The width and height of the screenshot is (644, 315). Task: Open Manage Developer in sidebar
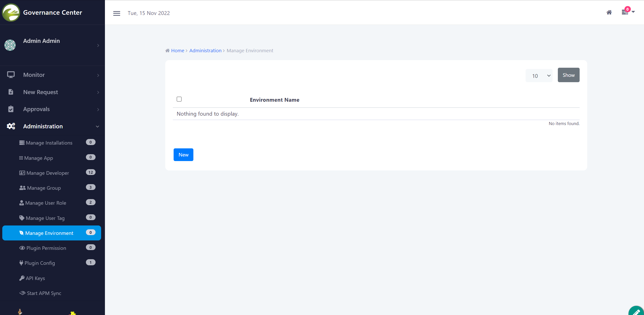(x=48, y=173)
